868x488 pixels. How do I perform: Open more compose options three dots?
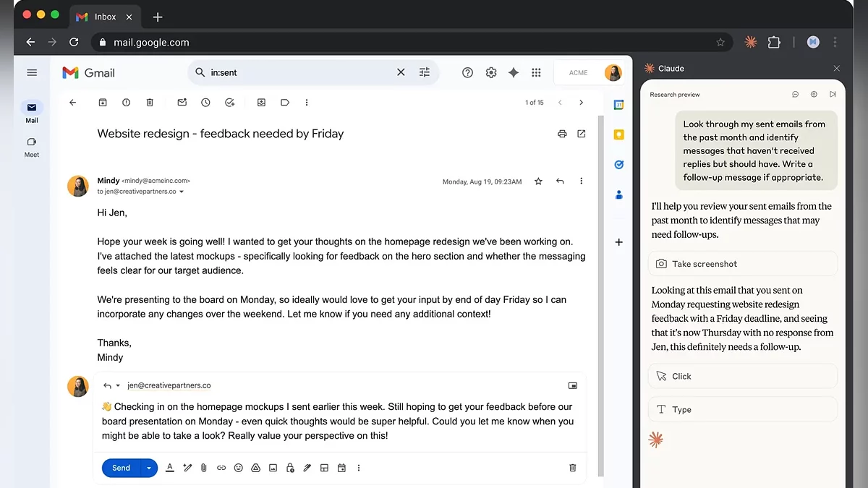click(359, 468)
